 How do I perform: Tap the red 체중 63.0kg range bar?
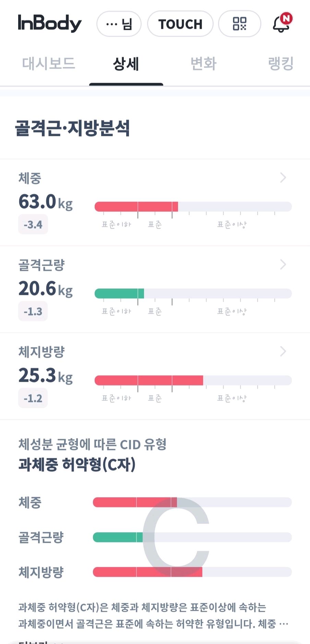136,207
